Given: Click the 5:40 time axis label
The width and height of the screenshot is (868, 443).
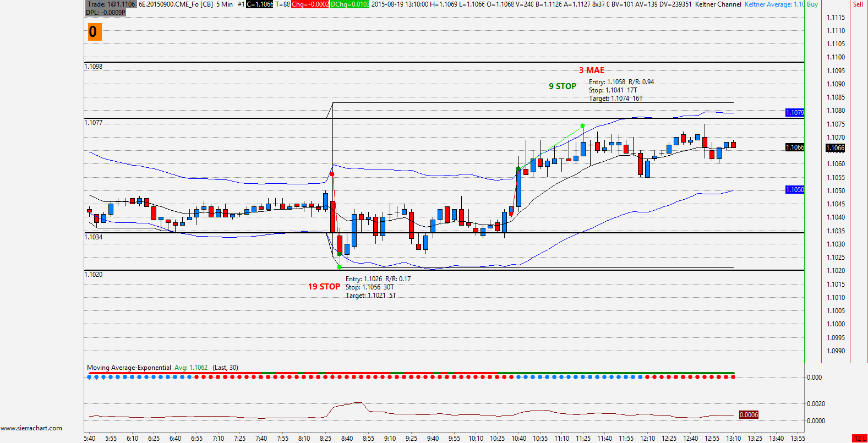Looking at the screenshot, I should click(x=90, y=439).
